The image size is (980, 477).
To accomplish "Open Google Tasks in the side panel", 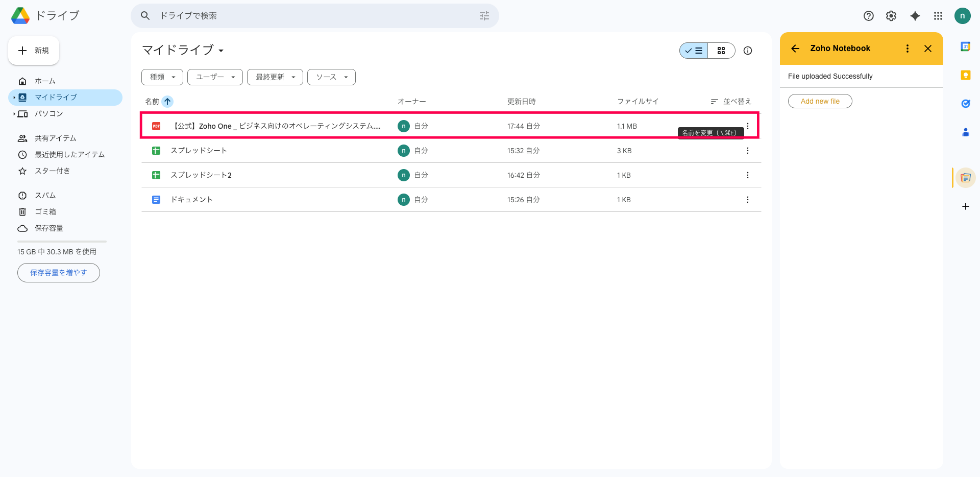I will click(965, 104).
